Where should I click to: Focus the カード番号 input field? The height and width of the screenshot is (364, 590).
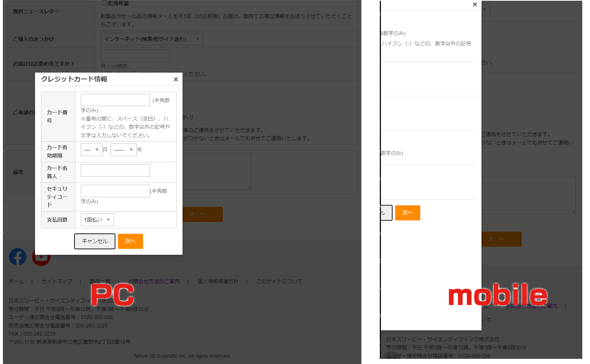click(x=115, y=100)
